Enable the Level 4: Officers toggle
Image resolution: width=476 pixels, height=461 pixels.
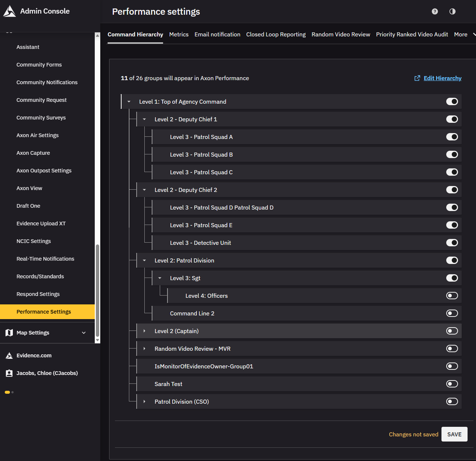[452, 296]
